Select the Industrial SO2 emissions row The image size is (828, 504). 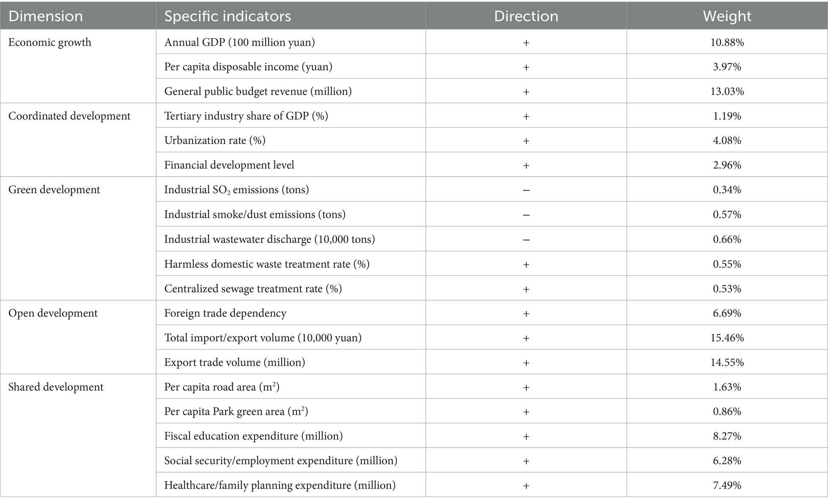tap(236, 190)
